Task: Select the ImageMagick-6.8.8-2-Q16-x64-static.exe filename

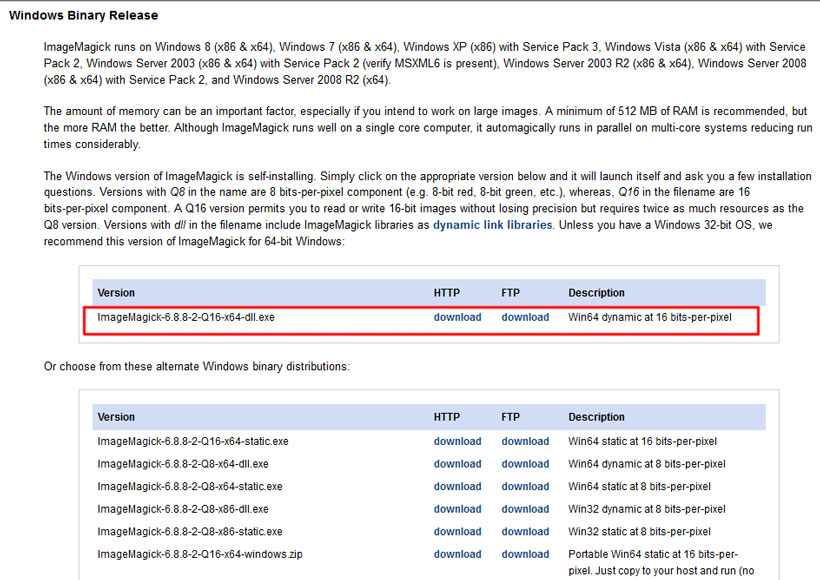Action: tap(192, 441)
